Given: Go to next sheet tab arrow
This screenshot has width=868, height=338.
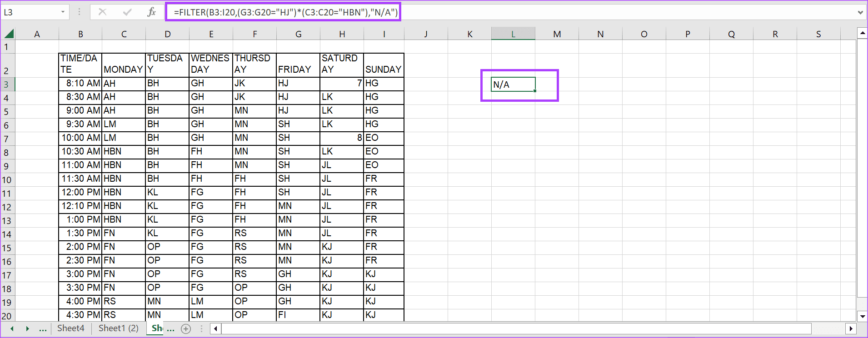Looking at the screenshot, I should tap(27, 329).
